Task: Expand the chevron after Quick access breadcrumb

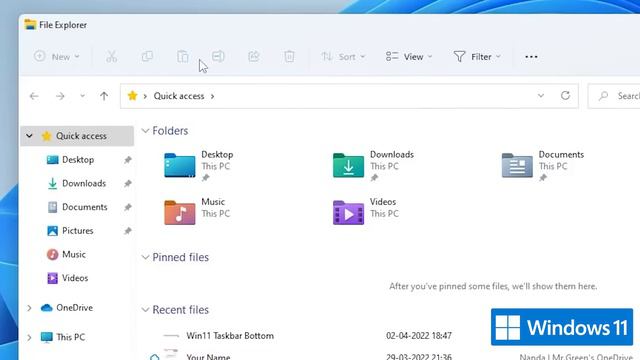Action: [x=213, y=96]
